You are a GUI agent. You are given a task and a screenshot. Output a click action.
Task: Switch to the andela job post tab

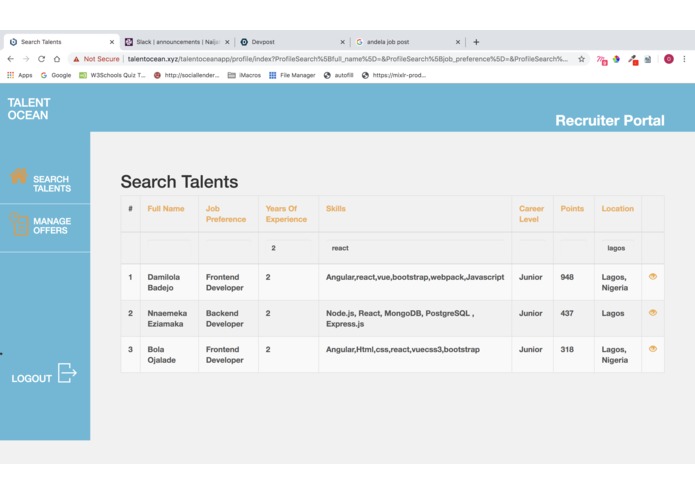pos(408,42)
